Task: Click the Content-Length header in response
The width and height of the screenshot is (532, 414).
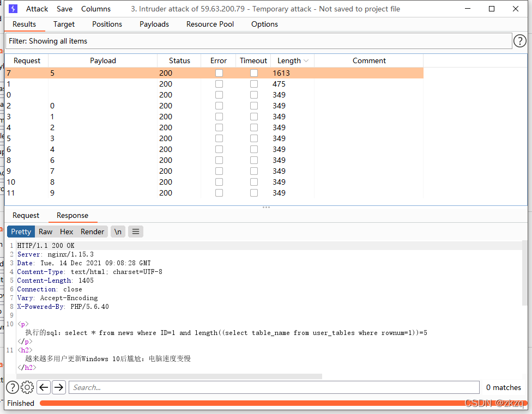Action: click(x=55, y=281)
